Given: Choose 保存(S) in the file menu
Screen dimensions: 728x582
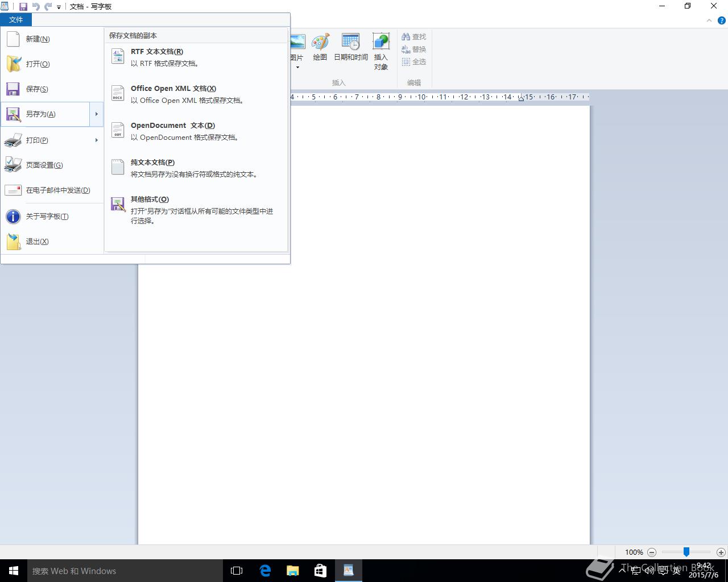Looking at the screenshot, I should (x=52, y=89).
